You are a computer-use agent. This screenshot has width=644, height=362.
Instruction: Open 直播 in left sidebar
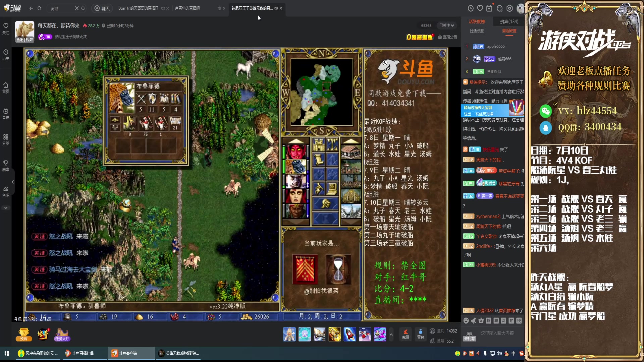[x=6, y=114]
